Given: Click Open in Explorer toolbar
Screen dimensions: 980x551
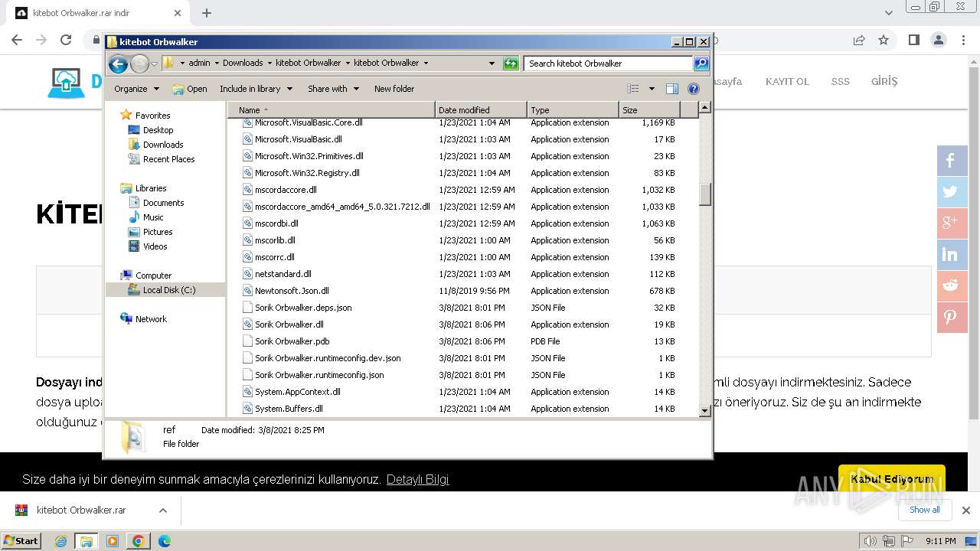Looking at the screenshot, I should click(190, 89).
